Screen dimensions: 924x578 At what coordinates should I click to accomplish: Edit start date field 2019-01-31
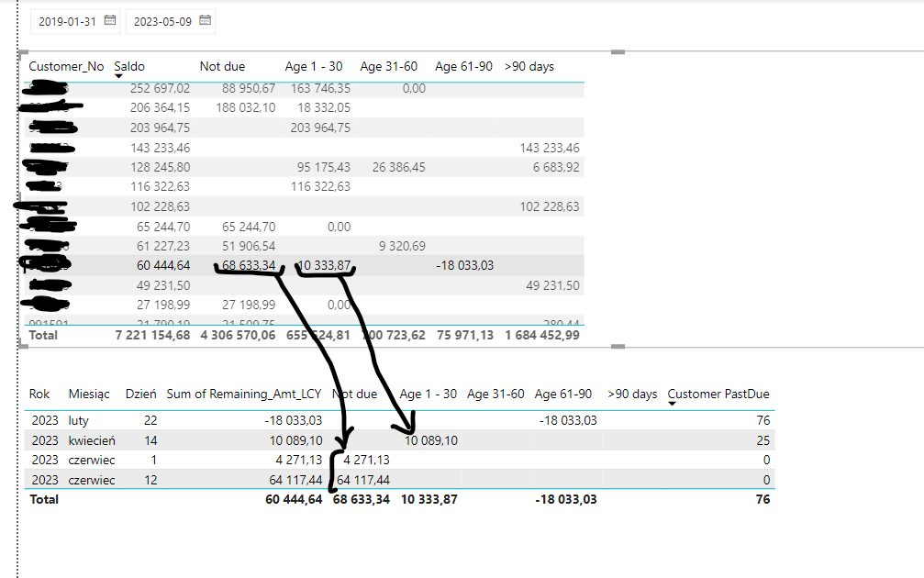tap(67, 21)
